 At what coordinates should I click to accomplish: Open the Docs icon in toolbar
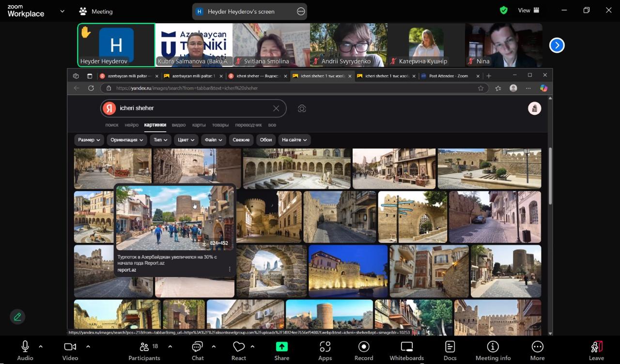click(450, 350)
